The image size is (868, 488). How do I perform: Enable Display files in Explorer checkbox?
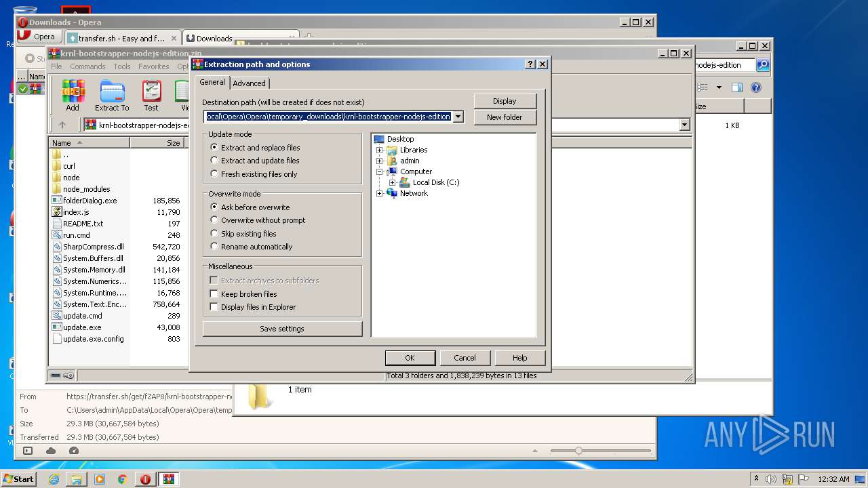click(x=214, y=307)
